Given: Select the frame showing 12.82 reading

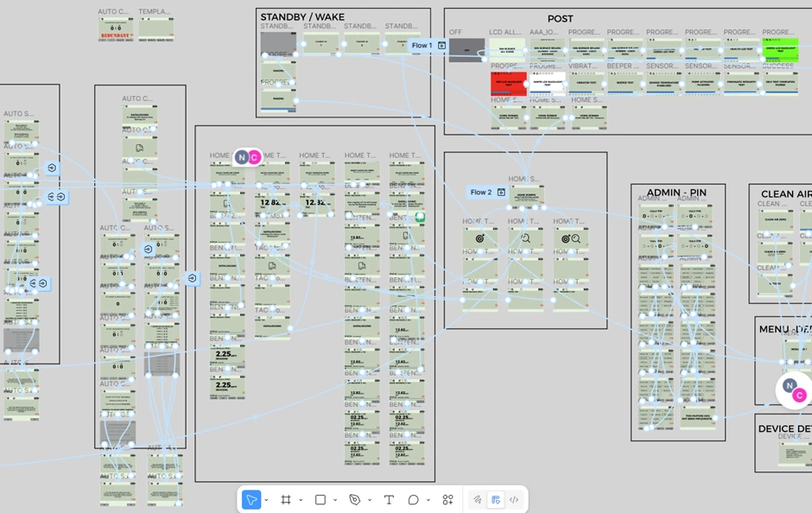Looking at the screenshot, I should tap(272, 204).
